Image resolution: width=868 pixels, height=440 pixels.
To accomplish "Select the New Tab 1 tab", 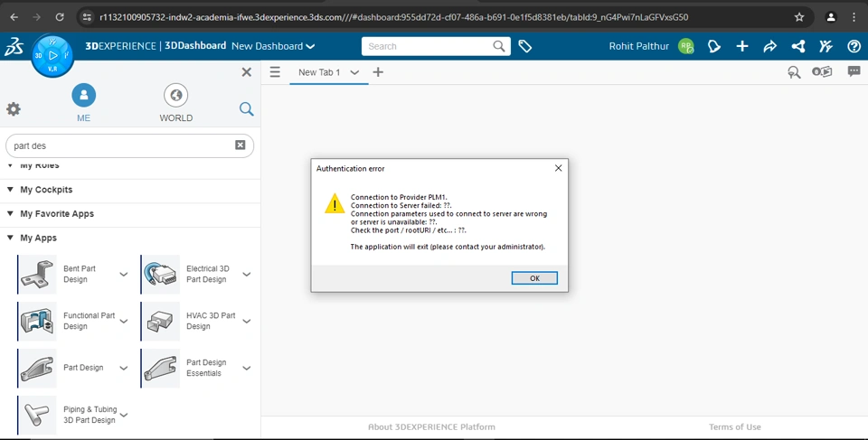I will pos(319,72).
